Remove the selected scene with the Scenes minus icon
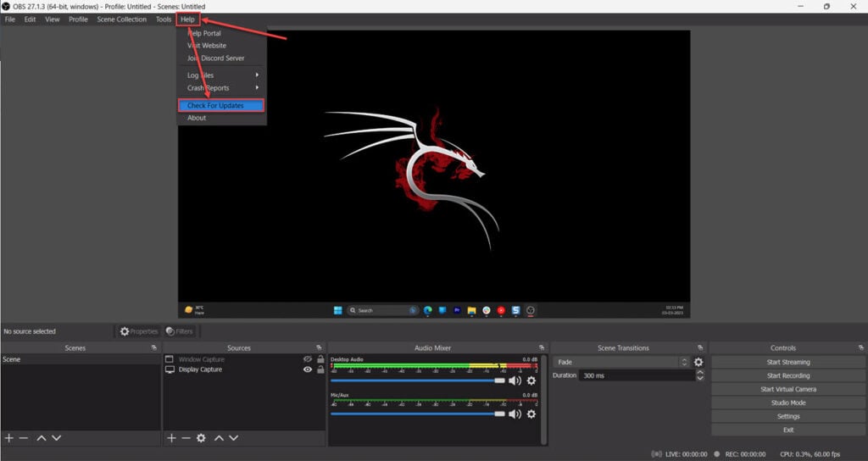 (23, 438)
